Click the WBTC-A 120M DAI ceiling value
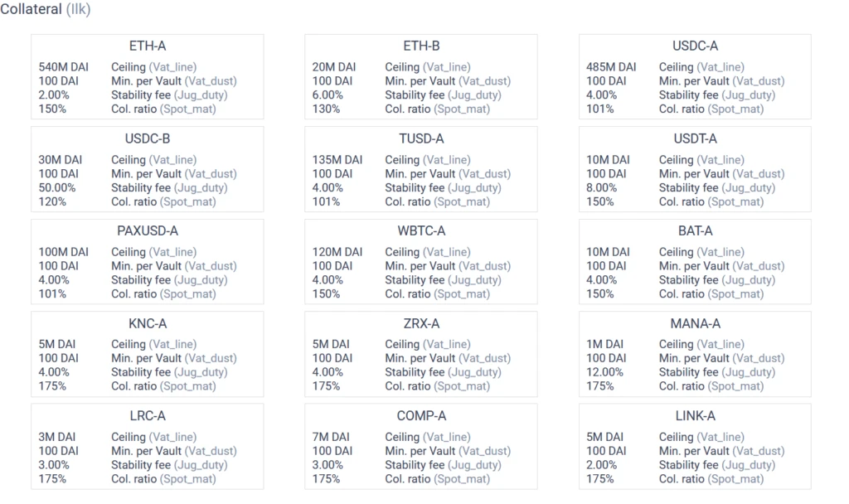Image resolution: width=849 pixels, height=504 pixels. [337, 252]
